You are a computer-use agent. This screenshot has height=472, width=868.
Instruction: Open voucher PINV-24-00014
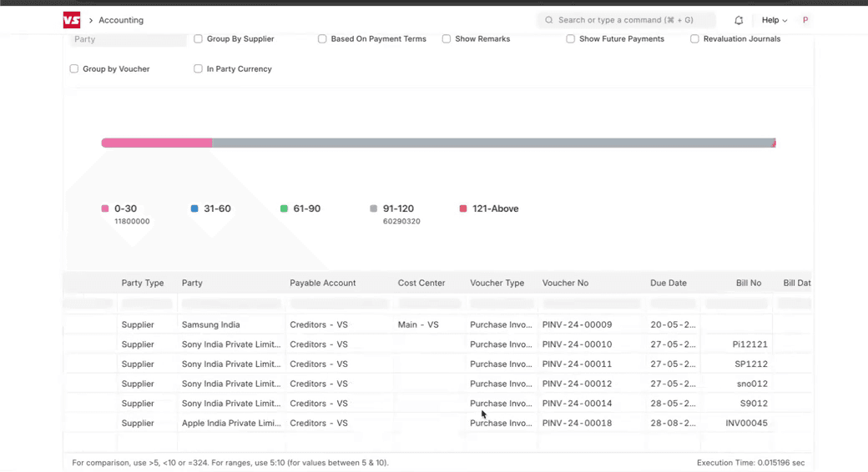point(577,404)
